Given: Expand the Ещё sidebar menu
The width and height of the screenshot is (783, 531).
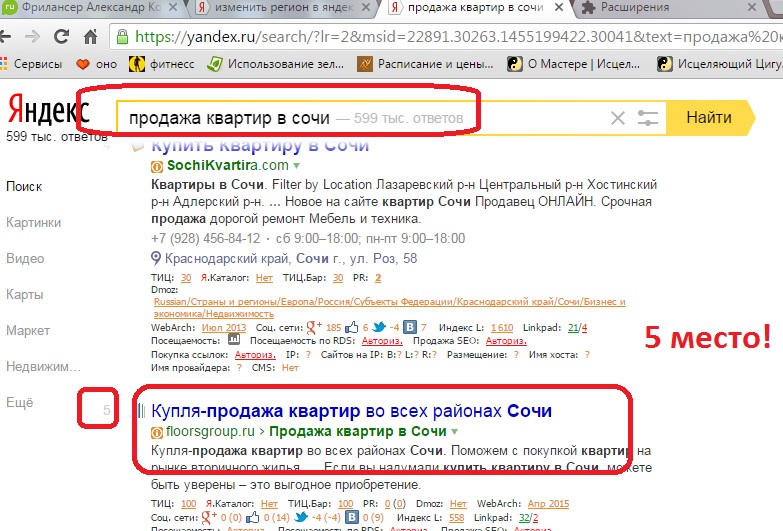Looking at the screenshot, I should pos(19,402).
